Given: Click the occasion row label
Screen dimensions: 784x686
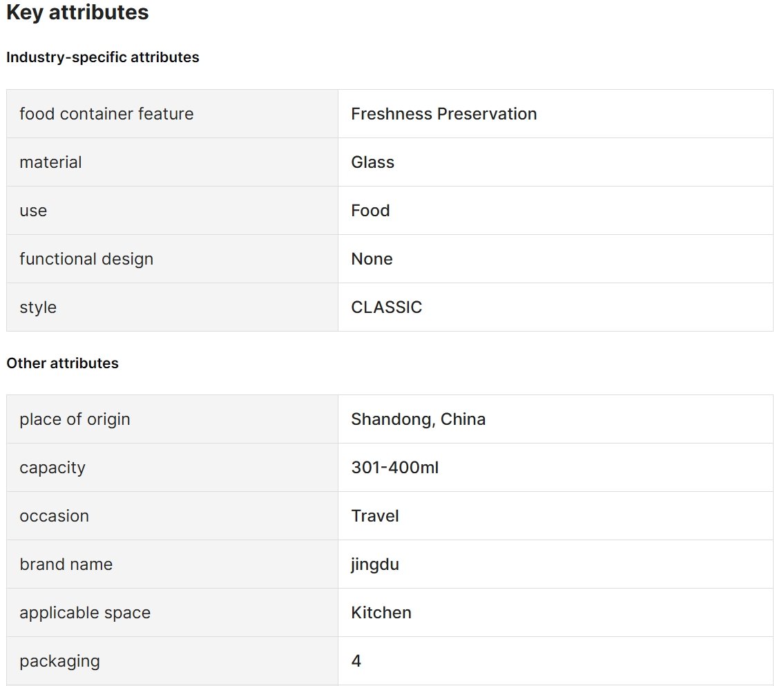Looking at the screenshot, I should 55,516.
